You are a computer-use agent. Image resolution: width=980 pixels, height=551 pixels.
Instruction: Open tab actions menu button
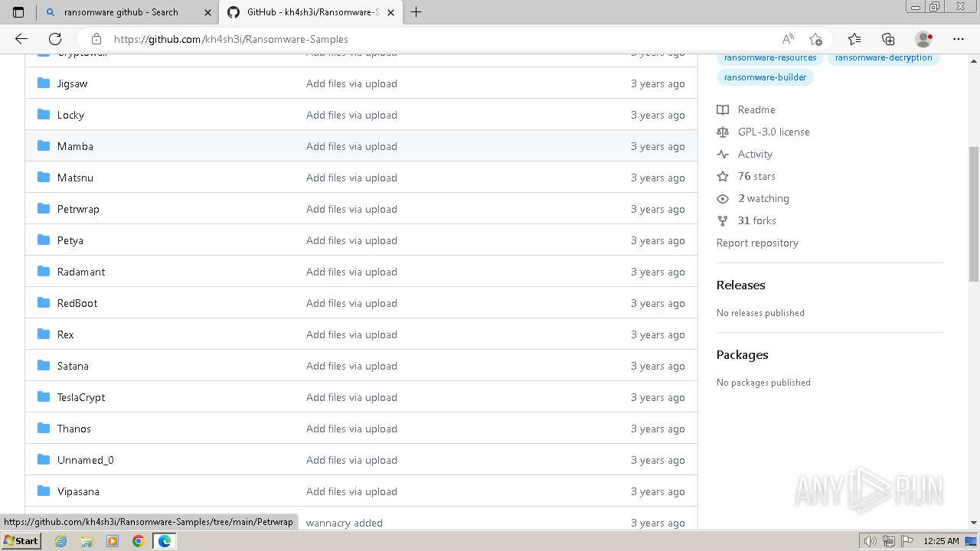18,12
